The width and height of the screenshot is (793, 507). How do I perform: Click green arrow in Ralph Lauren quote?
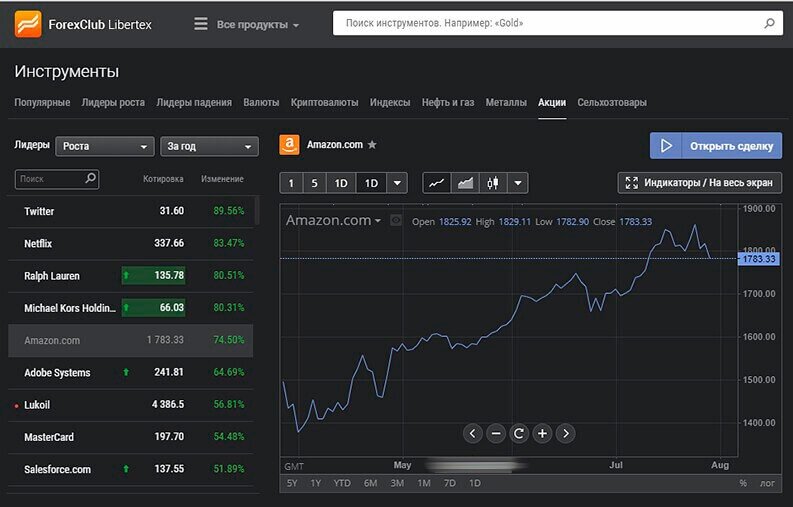(126, 276)
